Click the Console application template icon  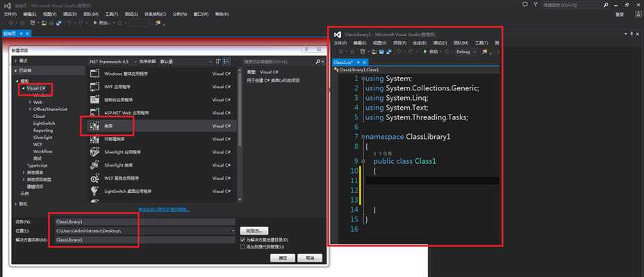(x=94, y=100)
